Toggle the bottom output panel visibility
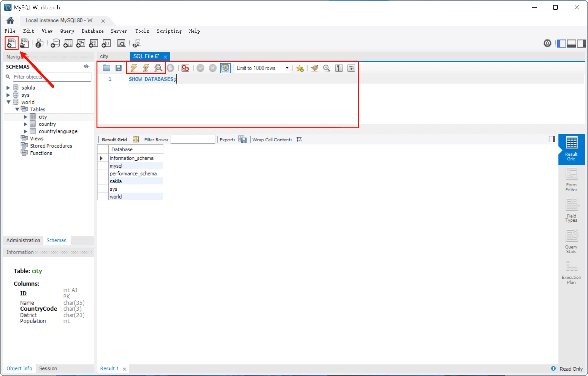 pyautogui.click(x=571, y=43)
